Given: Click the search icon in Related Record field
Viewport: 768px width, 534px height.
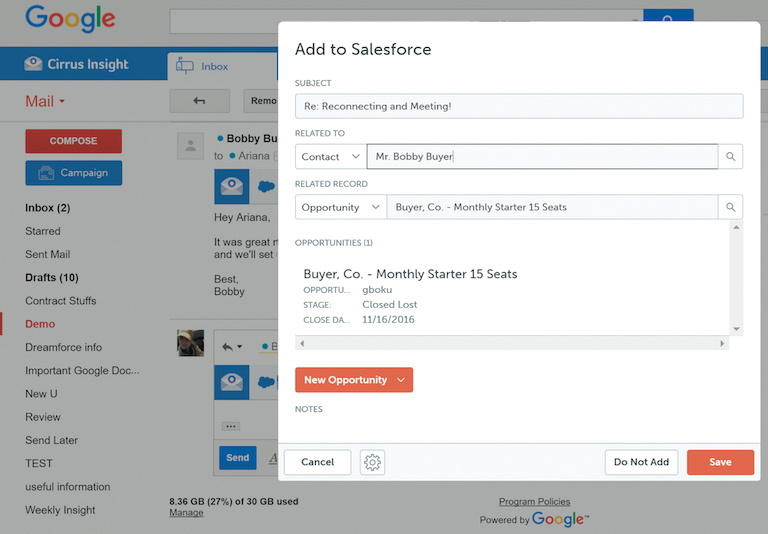Looking at the screenshot, I should point(731,207).
